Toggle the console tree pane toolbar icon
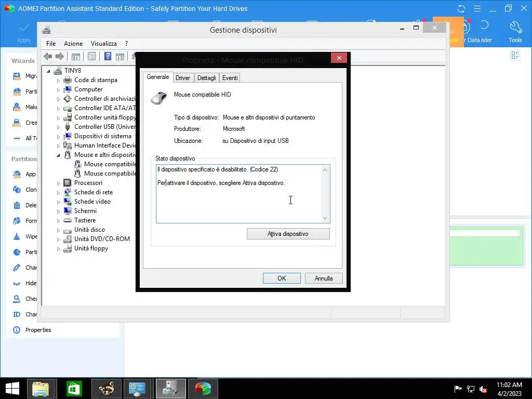The height and width of the screenshot is (399, 532). (76, 56)
